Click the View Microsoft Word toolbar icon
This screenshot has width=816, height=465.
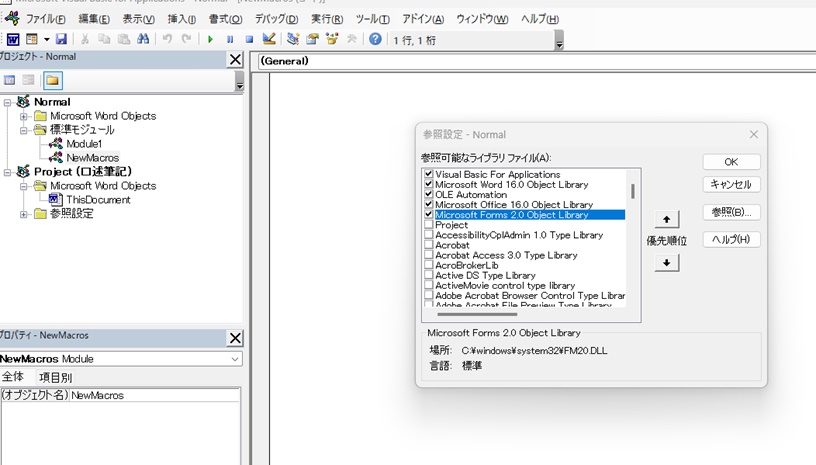13,39
